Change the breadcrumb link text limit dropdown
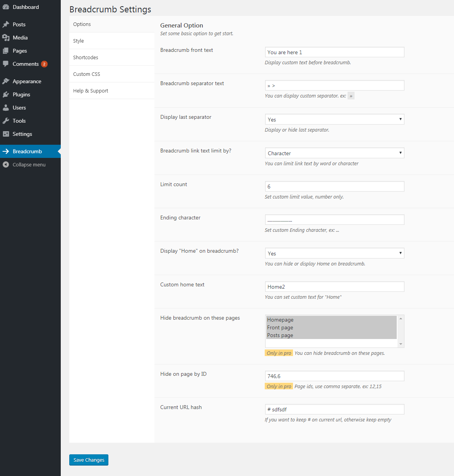The image size is (454, 476). pos(334,152)
